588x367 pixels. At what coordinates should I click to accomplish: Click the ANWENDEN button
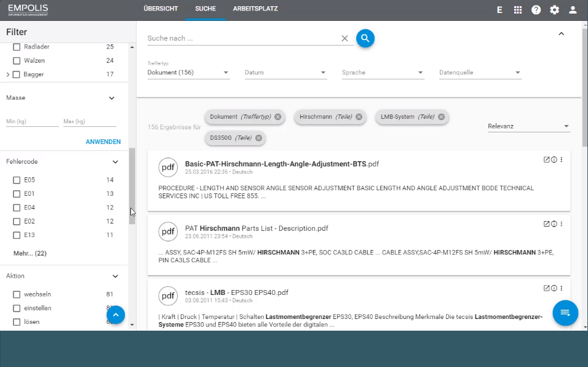point(103,142)
